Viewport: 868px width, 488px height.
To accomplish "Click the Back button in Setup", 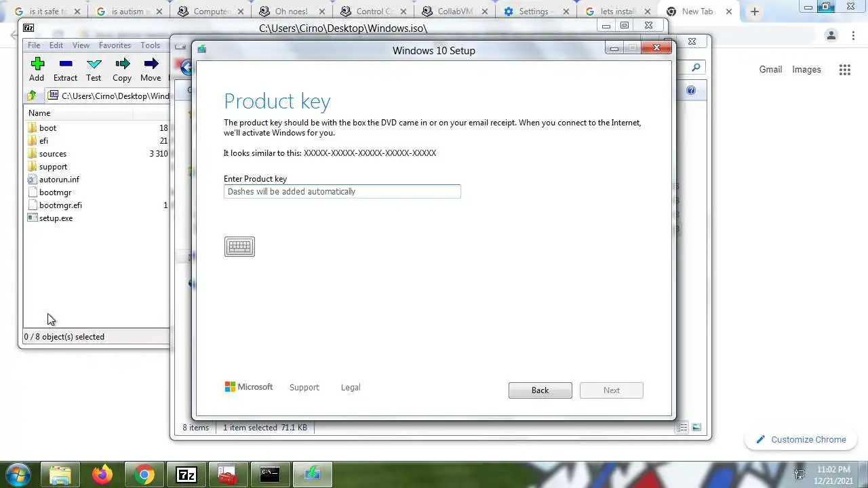I will pyautogui.click(x=540, y=390).
